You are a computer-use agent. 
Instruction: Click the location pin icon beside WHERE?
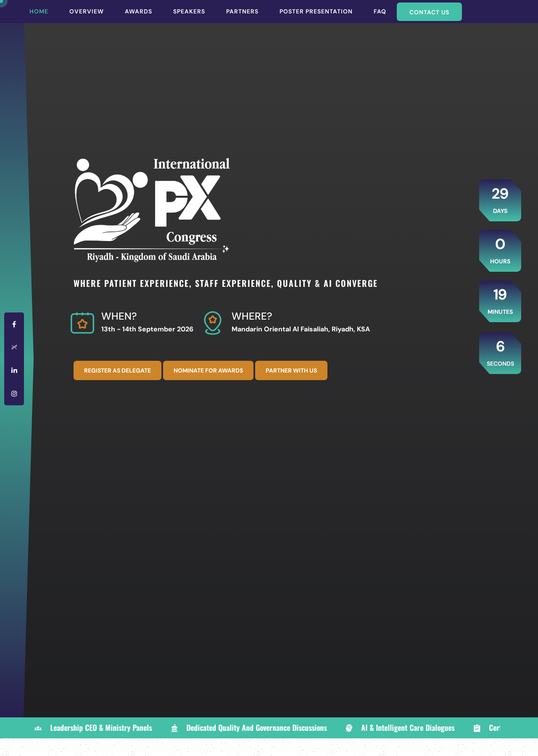213,323
